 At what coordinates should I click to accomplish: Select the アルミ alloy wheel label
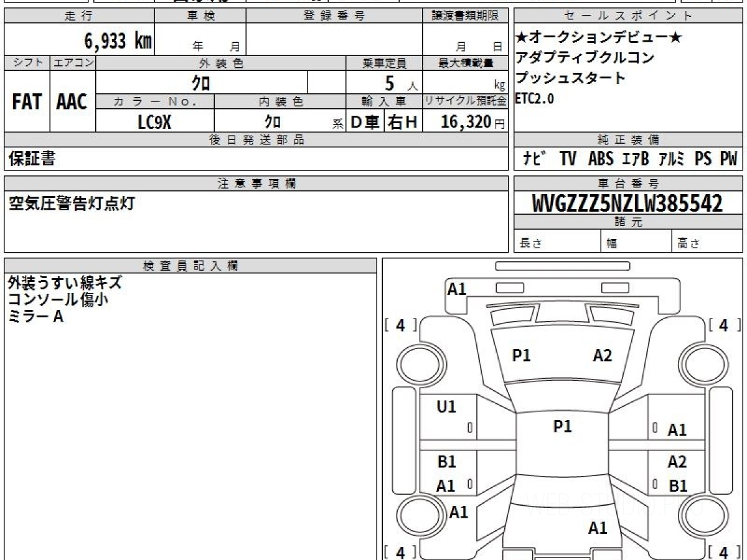point(672,159)
